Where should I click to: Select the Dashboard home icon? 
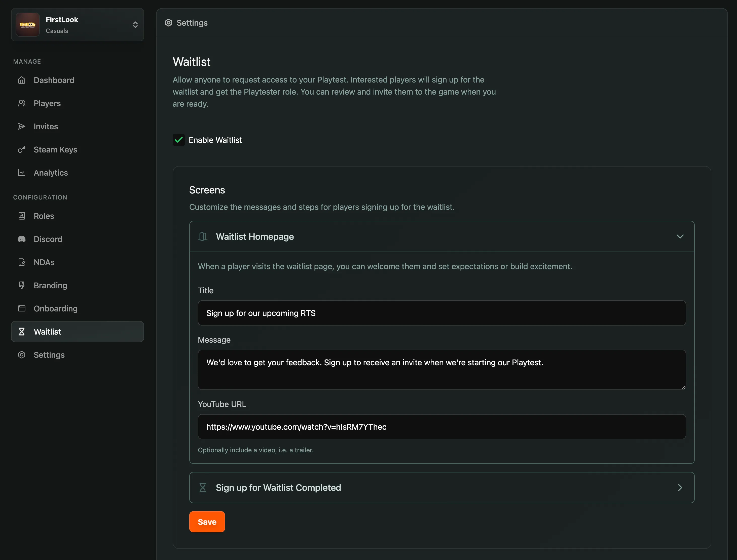(22, 80)
